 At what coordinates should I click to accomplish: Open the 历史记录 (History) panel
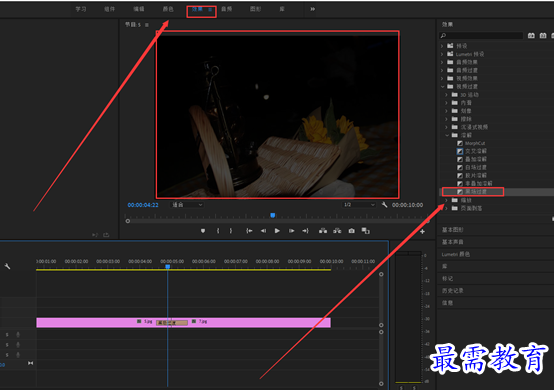point(453,291)
